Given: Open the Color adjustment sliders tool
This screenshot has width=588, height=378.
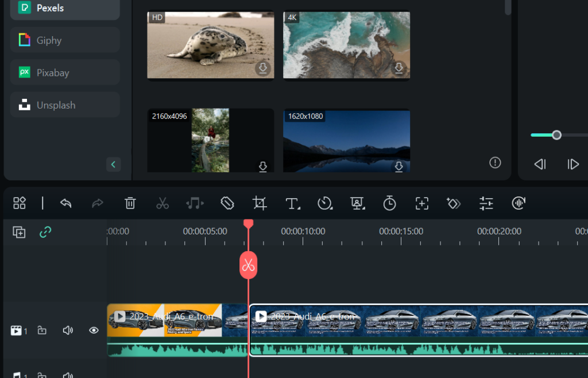Looking at the screenshot, I should pyautogui.click(x=486, y=203).
